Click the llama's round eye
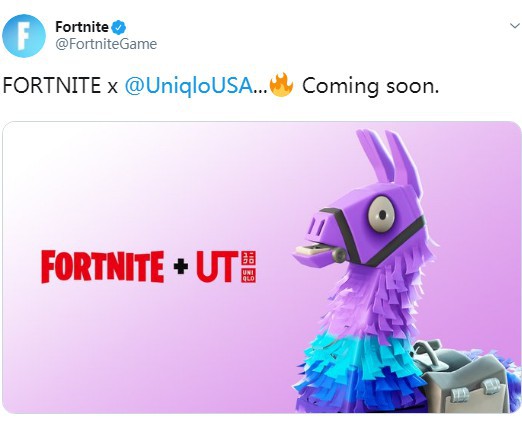The width and height of the screenshot is (522, 422). (381, 214)
